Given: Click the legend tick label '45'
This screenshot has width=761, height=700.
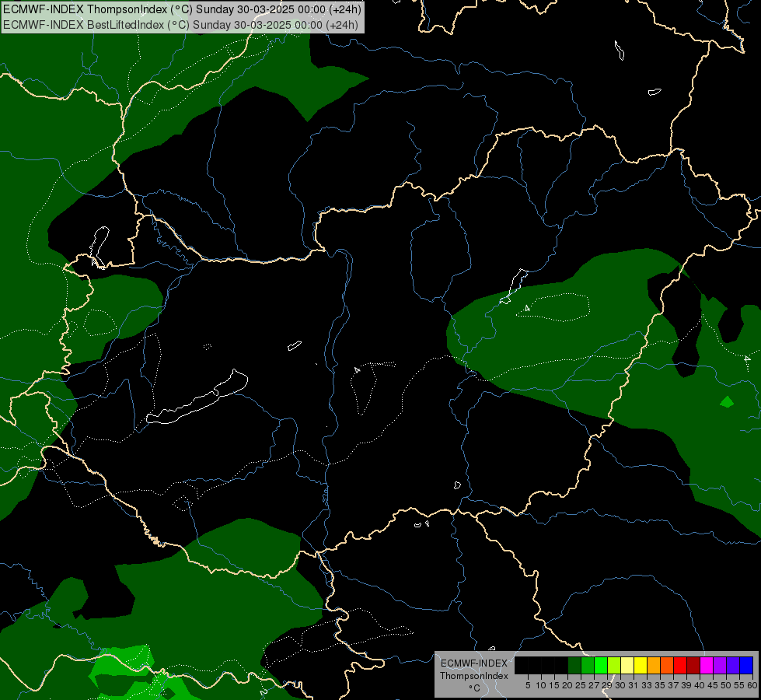Looking at the screenshot, I should pos(713,685).
